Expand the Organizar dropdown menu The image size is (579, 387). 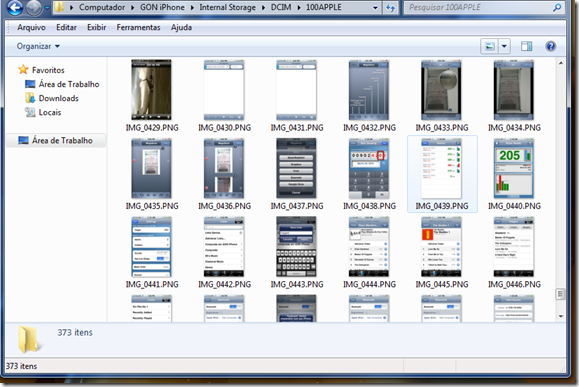[38, 46]
